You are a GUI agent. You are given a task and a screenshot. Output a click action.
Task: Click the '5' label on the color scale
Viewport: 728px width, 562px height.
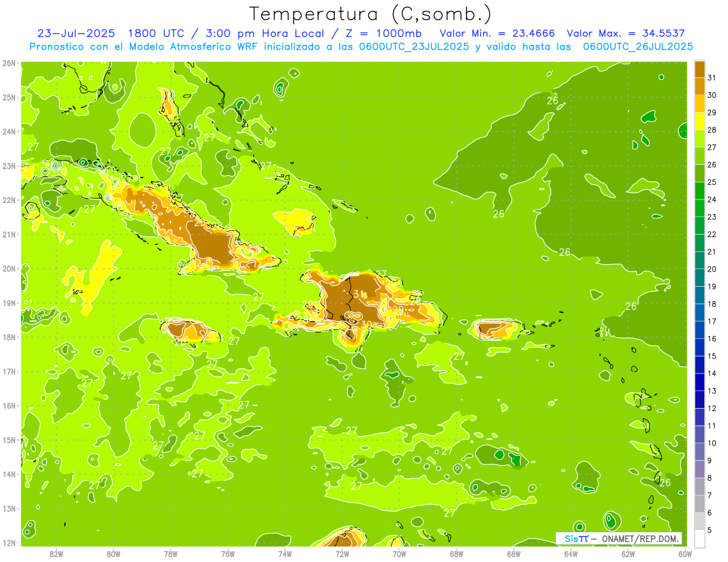coord(710,530)
